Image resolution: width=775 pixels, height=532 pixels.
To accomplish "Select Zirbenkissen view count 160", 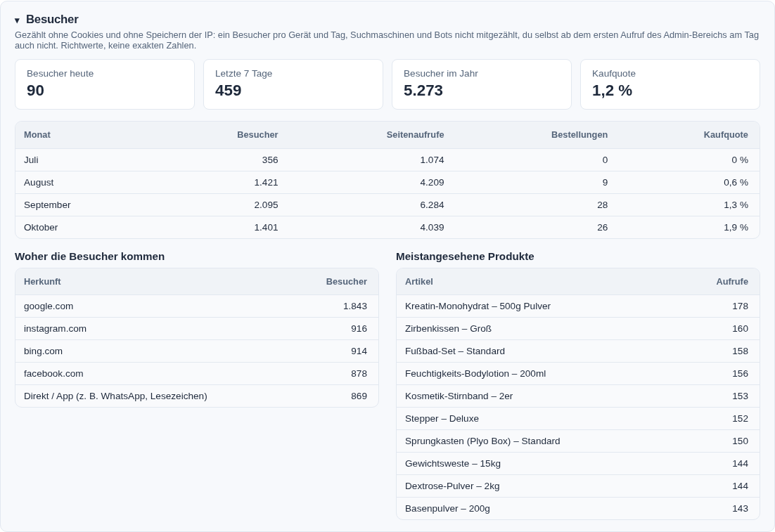I will (x=740, y=328).
